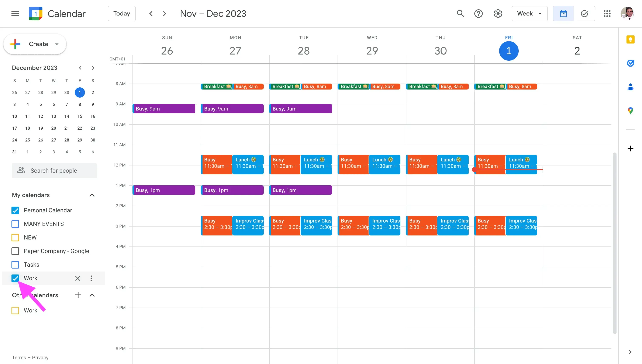Enable MANY EVENTS calendar checkbox
The width and height of the screenshot is (642, 364).
coord(15,224)
